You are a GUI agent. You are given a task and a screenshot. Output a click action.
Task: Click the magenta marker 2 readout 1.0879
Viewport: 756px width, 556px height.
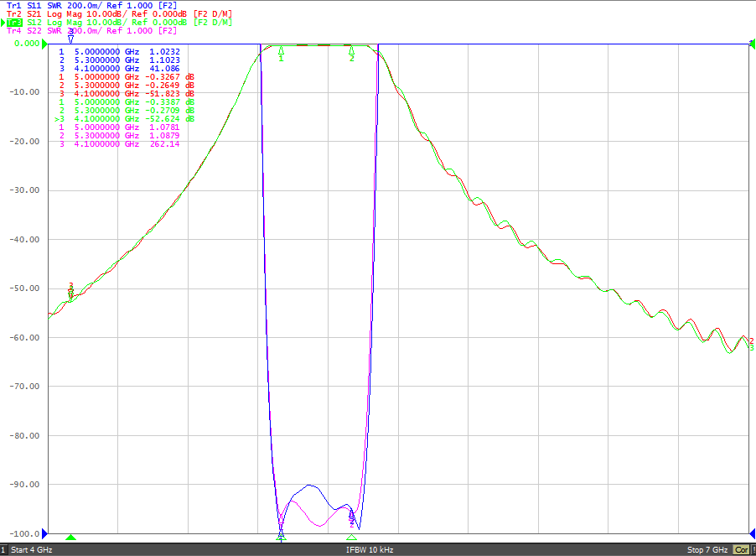point(164,136)
